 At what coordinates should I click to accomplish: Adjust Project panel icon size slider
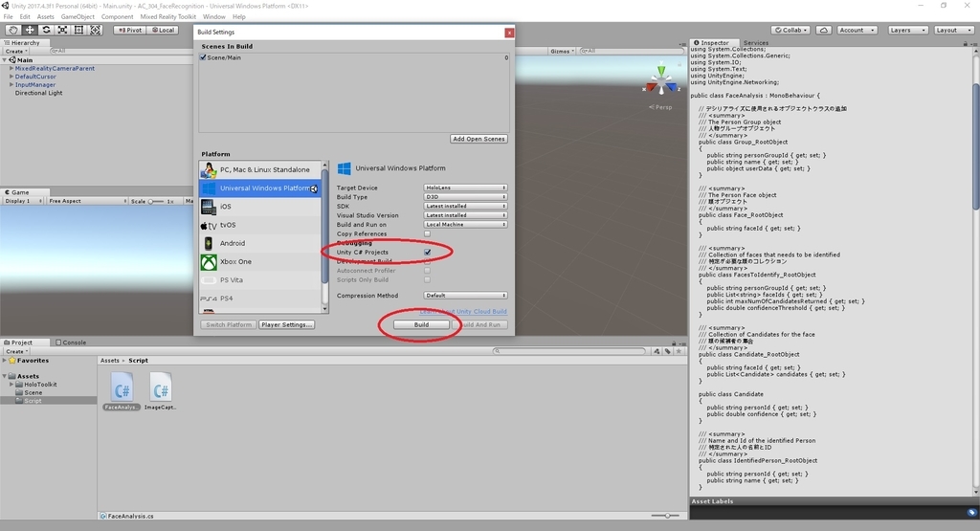point(666,516)
